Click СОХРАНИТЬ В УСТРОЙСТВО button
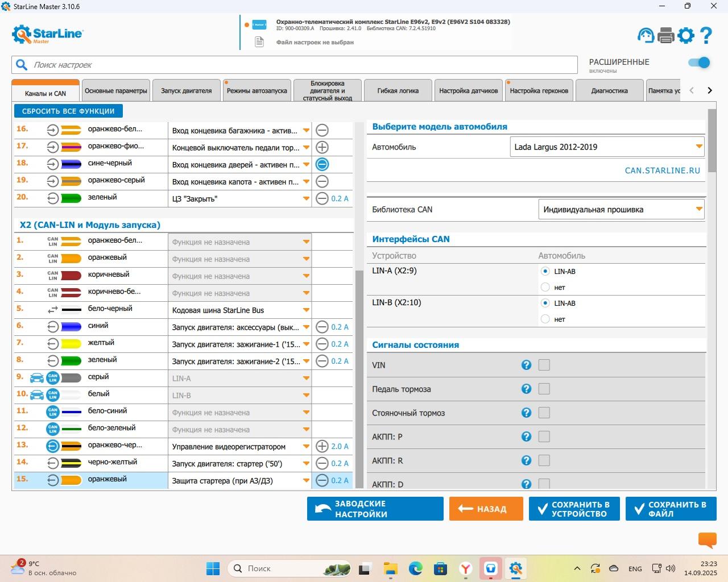 pyautogui.click(x=574, y=509)
